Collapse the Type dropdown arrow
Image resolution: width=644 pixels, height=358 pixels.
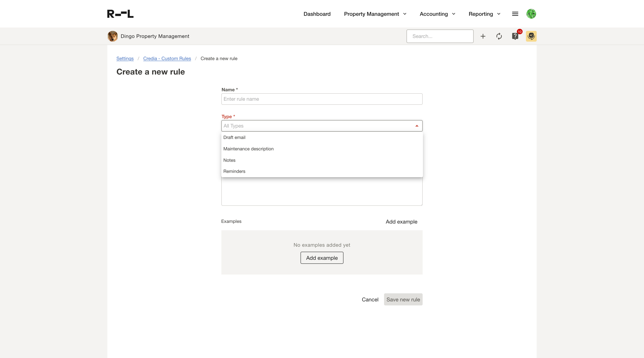pos(417,126)
